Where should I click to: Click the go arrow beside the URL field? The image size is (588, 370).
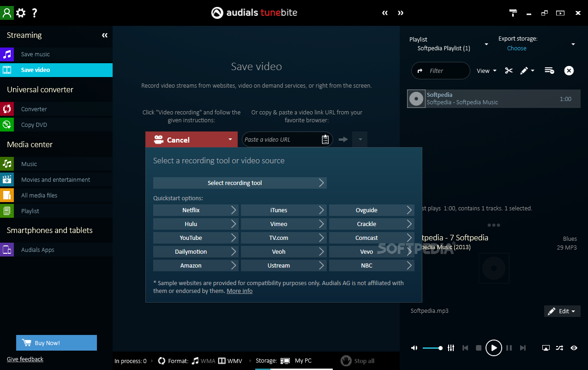point(343,139)
